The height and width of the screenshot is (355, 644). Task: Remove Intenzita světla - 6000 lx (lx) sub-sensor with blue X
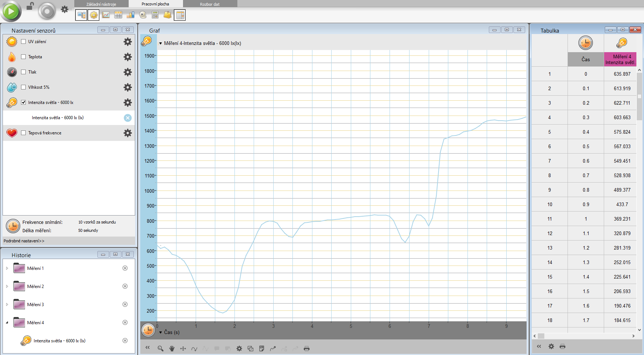(x=128, y=118)
